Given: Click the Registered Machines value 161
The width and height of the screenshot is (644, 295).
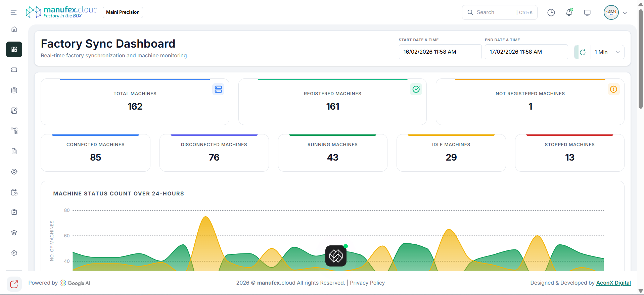Looking at the screenshot, I should [333, 106].
